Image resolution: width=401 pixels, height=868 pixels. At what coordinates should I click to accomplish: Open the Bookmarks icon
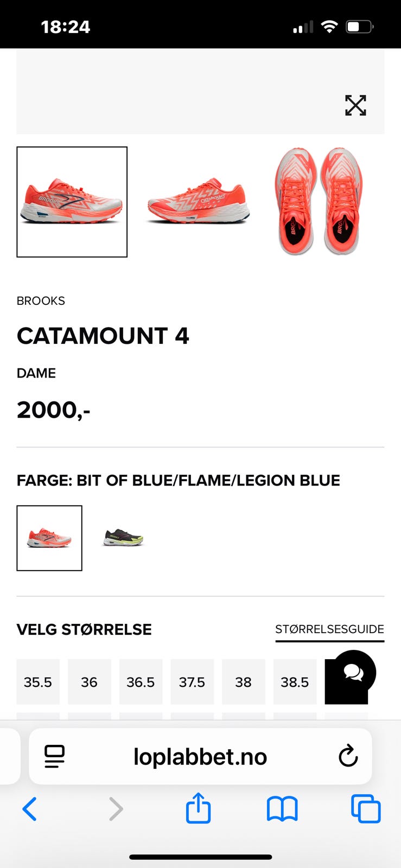click(x=282, y=808)
